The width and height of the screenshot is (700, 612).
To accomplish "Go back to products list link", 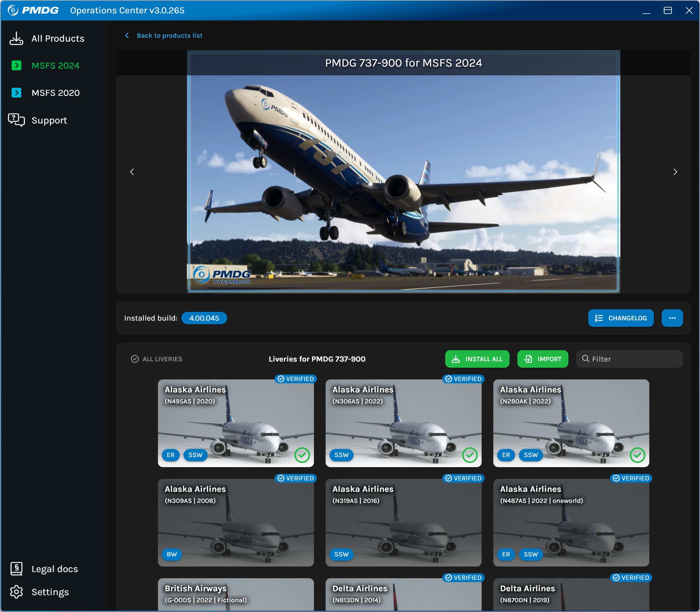I will [x=169, y=35].
